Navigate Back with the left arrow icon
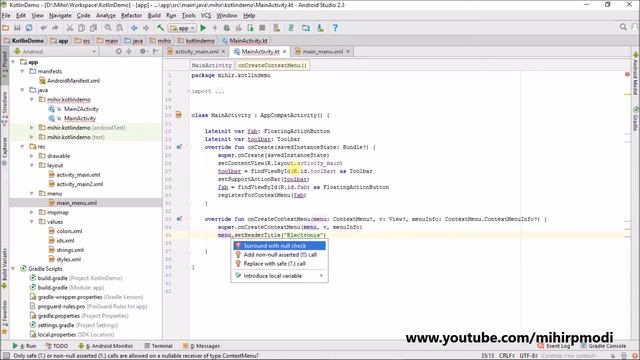The width and height of the screenshot is (640, 360). pyautogui.click(x=134, y=28)
